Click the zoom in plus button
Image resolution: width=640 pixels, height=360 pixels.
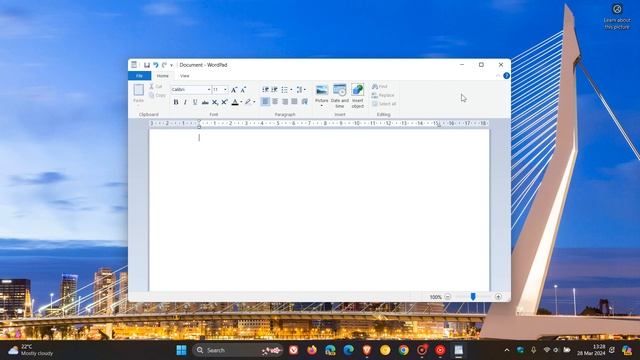(498, 297)
